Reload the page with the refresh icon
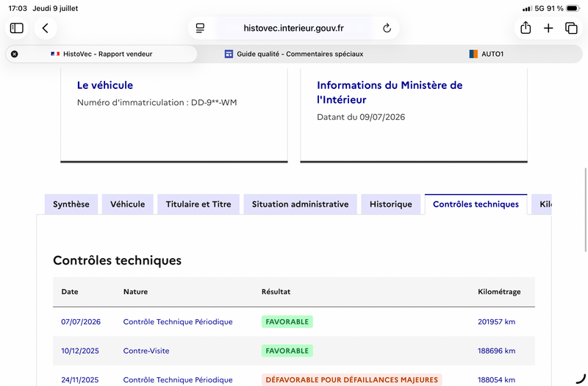The width and height of the screenshot is (588, 386). pyautogui.click(x=387, y=28)
